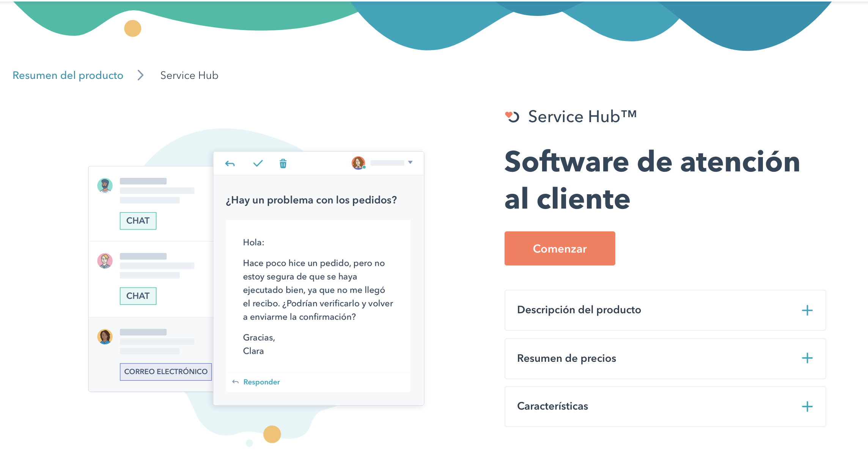Click the trash delete icon in email toolbar
Image resolution: width=868 pixels, height=468 pixels.
click(x=283, y=163)
